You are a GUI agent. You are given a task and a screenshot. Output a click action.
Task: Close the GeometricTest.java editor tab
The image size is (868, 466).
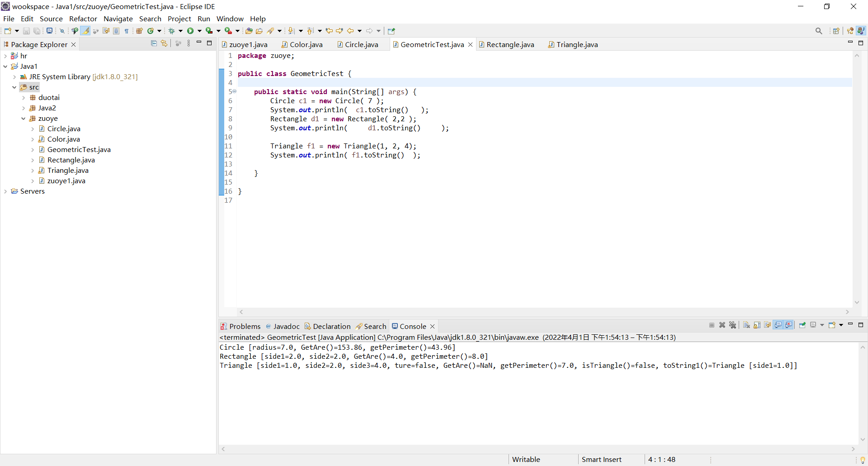470,44
